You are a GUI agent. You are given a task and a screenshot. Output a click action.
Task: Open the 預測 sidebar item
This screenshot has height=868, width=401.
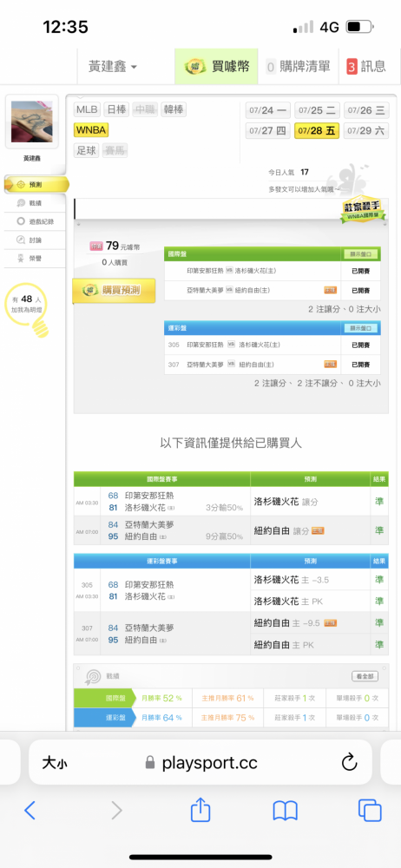pos(35,185)
